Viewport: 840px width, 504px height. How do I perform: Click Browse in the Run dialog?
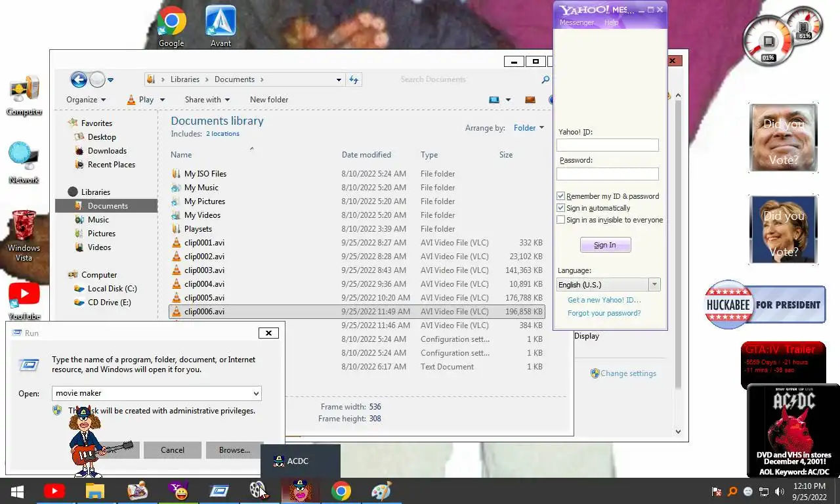coord(234,450)
